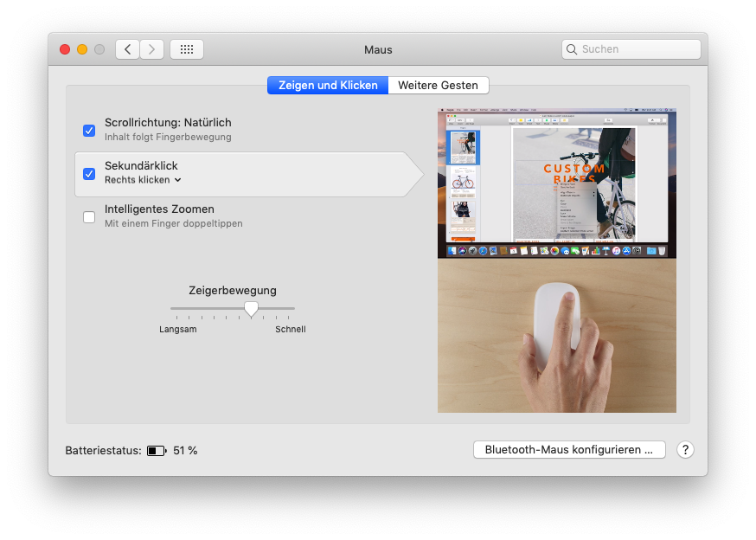Close the Maus window with red button

point(65,49)
